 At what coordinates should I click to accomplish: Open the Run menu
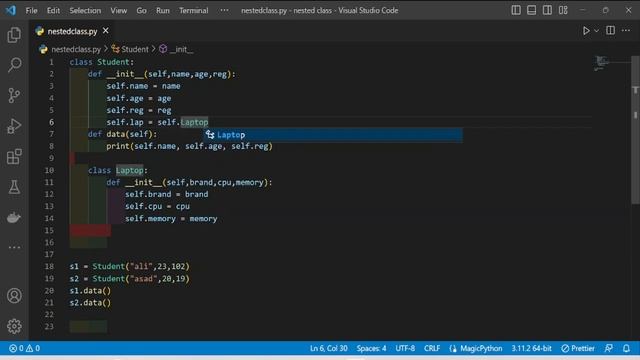tap(162, 11)
